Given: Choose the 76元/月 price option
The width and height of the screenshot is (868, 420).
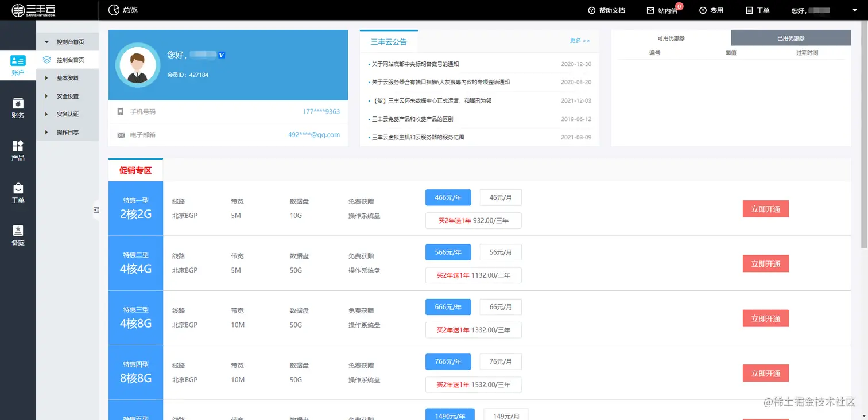Looking at the screenshot, I should point(501,361).
